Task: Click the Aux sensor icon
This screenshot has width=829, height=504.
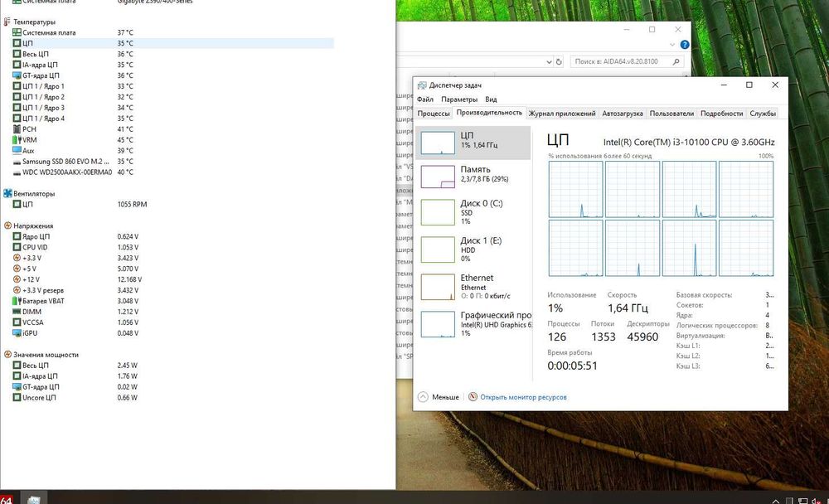Action: click(17, 151)
